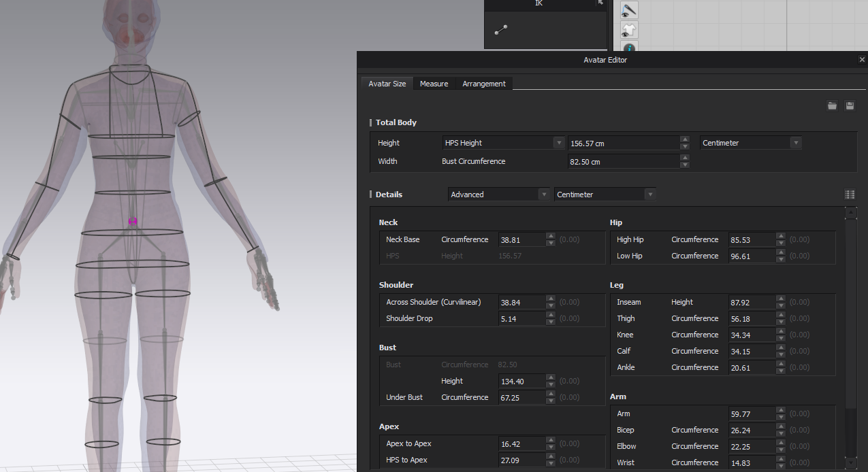Toggle the needle seamline visibility icon
868x472 pixels.
pyautogui.click(x=629, y=10)
